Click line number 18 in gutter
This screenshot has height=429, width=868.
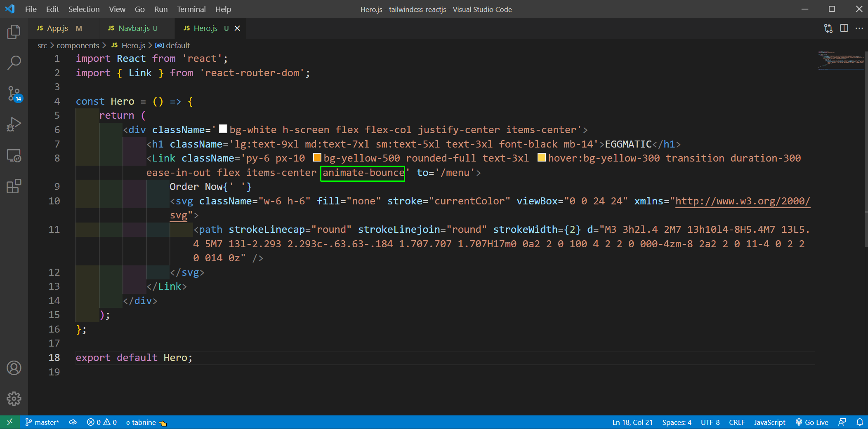54,357
